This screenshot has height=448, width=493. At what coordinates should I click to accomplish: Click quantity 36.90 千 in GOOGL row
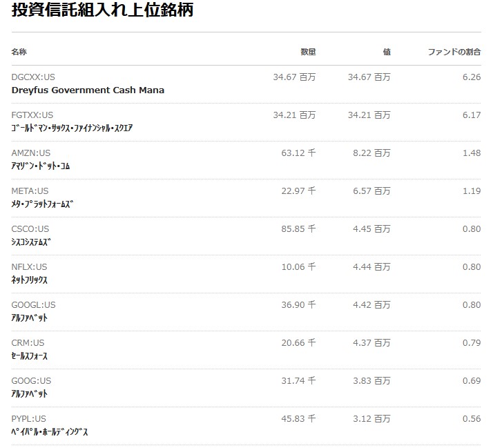click(298, 305)
